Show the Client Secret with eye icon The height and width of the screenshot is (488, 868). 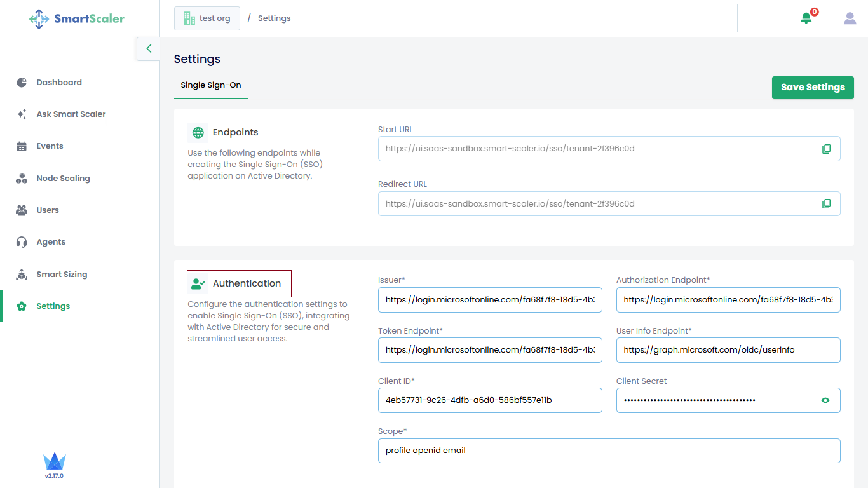825,400
